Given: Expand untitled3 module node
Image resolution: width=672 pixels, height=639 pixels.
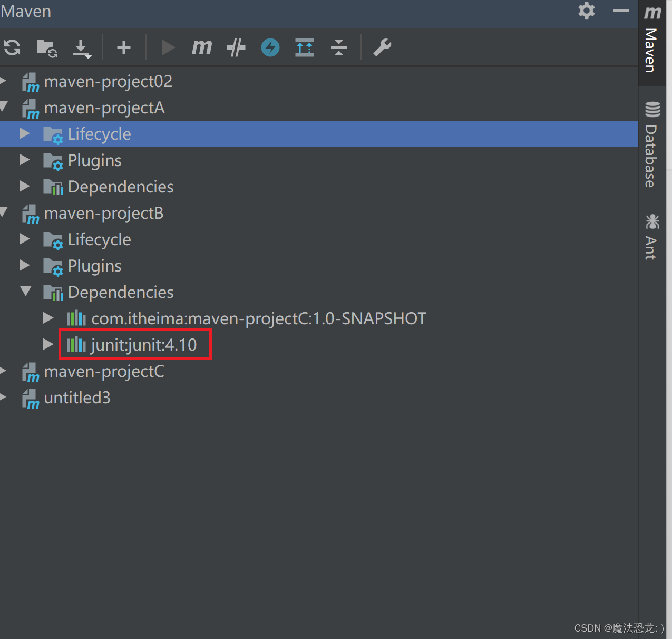Looking at the screenshot, I should tap(3, 397).
